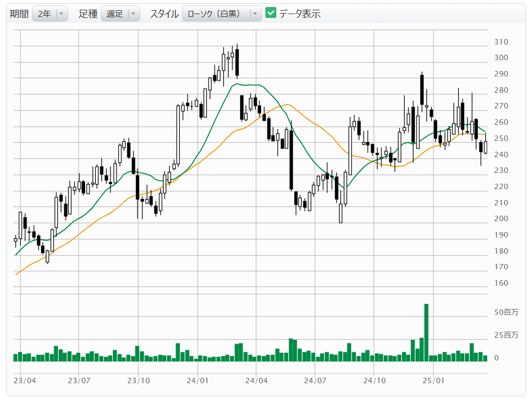
Task: Click the 24/10 date axis label
Action: click(x=374, y=380)
